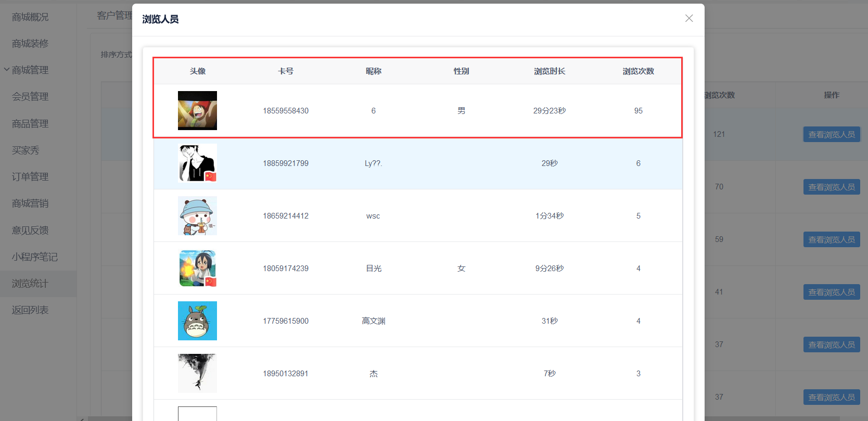This screenshot has height=421, width=868.
Task: Click the 昵称 column header
Action: pos(374,71)
